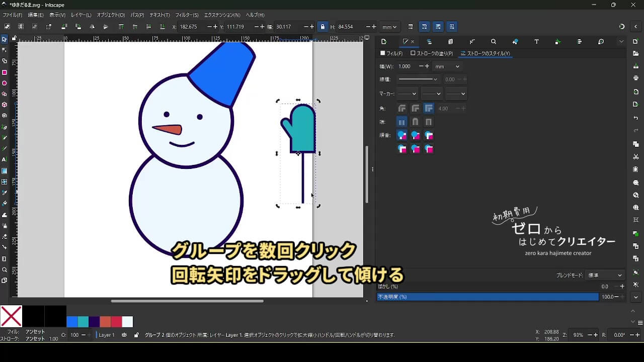The height and width of the screenshot is (362, 644).
Task: Click the Print icon in the right toolbar
Action: coord(636,78)
